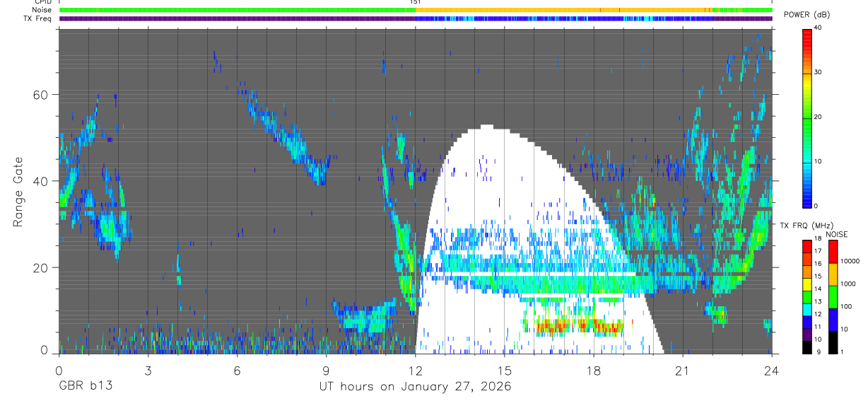Click the POWER (dB) legend title
The width and height of the screenshot is (868, 401).
[807, 15]
